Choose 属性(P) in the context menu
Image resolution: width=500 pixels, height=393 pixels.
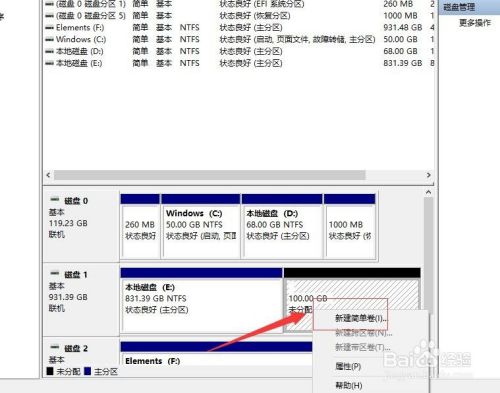click(x=348, y=366)
